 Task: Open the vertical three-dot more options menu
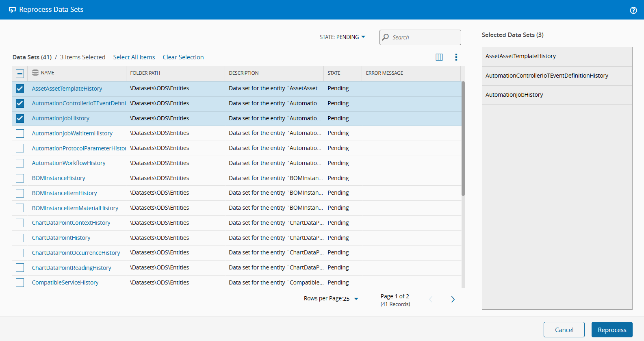point(456,57)
